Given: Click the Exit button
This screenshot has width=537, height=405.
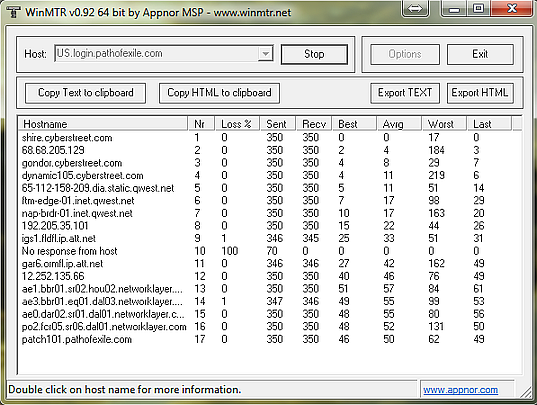Looking at the screenshot, I should pyautogui.click(x=480, y=54).
